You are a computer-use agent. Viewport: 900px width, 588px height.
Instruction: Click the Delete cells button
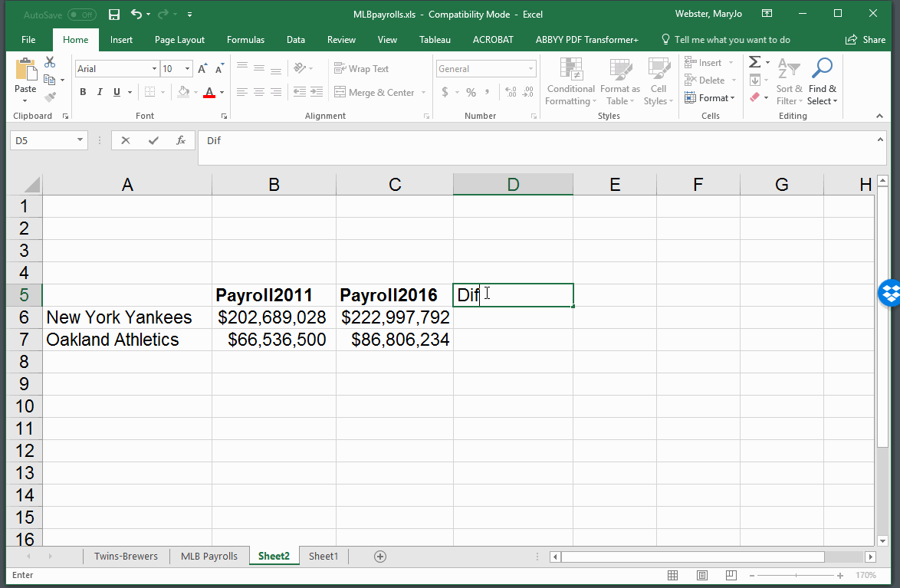coord(710,80)
